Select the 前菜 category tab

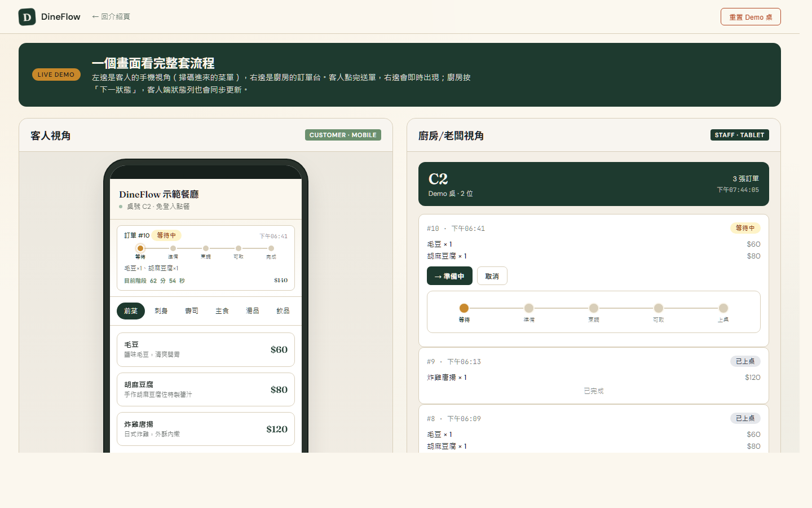click(x=130, y=310)
